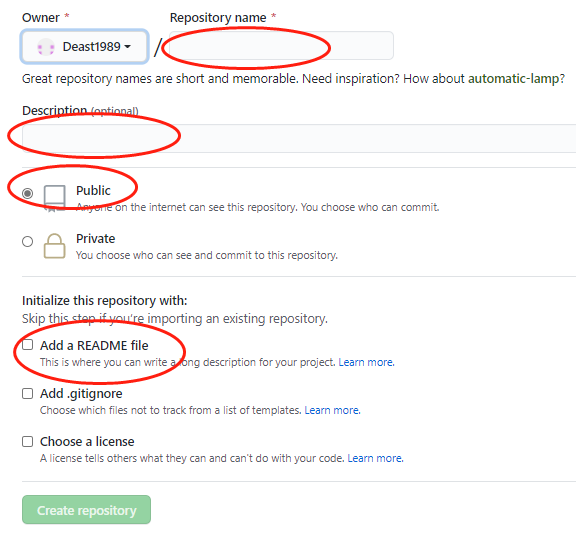Screen dimensions: 576x535
Task: Click the Public repository book icon
Action: pos(54,198)
